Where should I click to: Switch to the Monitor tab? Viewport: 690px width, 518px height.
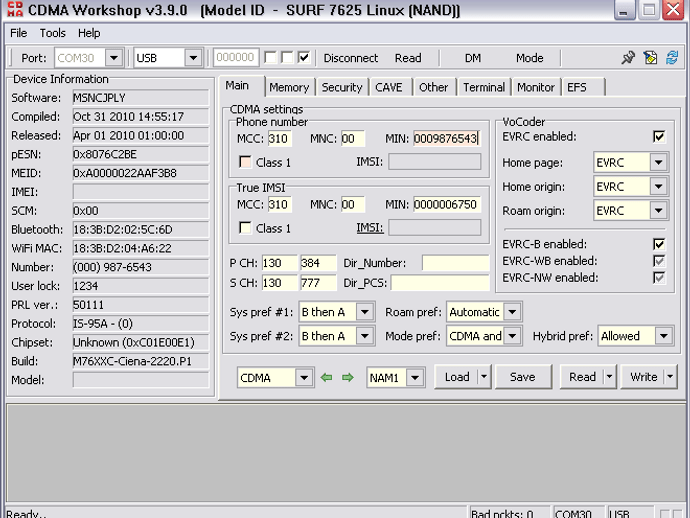pyautogui.click(x=536, y=87)
